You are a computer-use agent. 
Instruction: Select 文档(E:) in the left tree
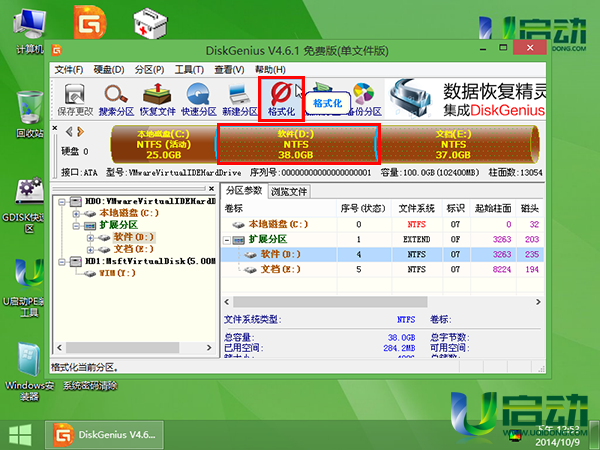[x=134, y=249]
